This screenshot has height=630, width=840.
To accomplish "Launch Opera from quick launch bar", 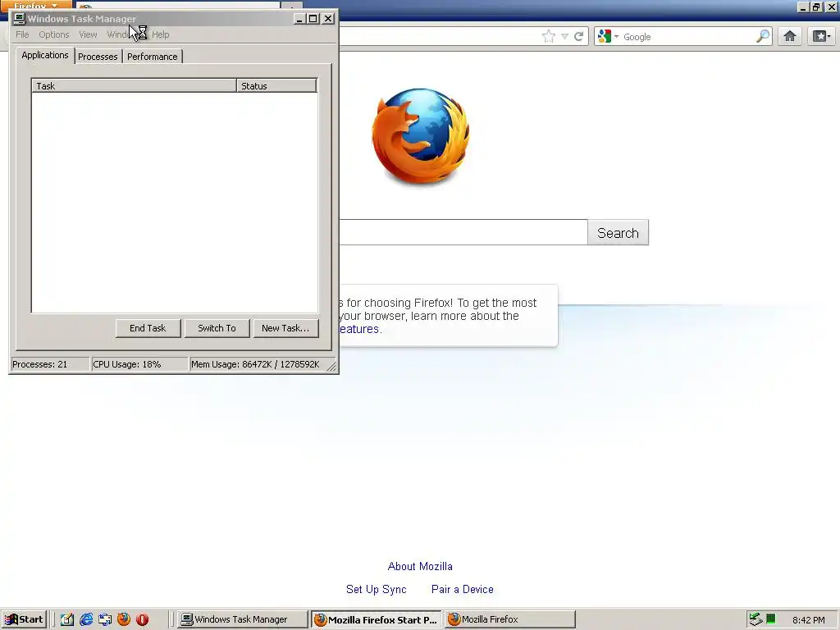I will pos(142,619).
